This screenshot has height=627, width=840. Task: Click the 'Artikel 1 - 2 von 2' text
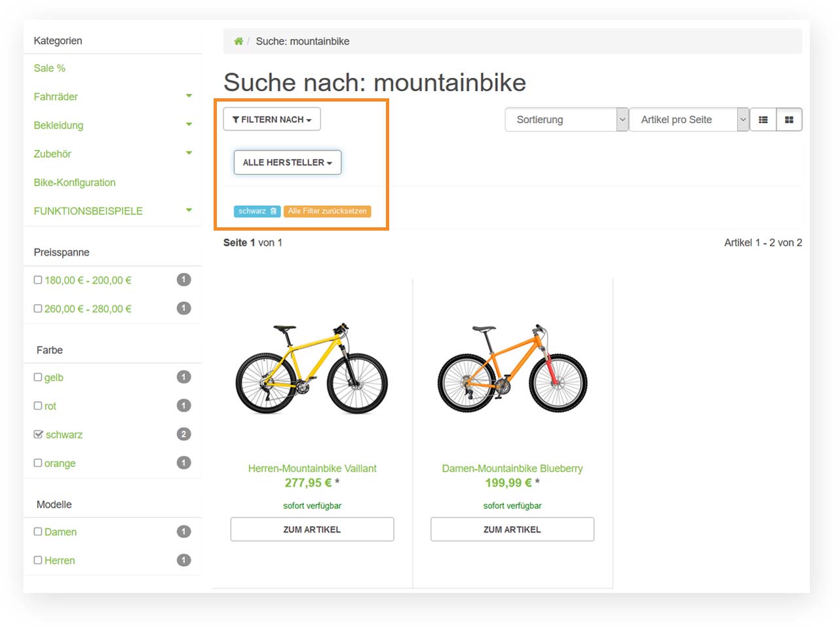coord(763,242)
